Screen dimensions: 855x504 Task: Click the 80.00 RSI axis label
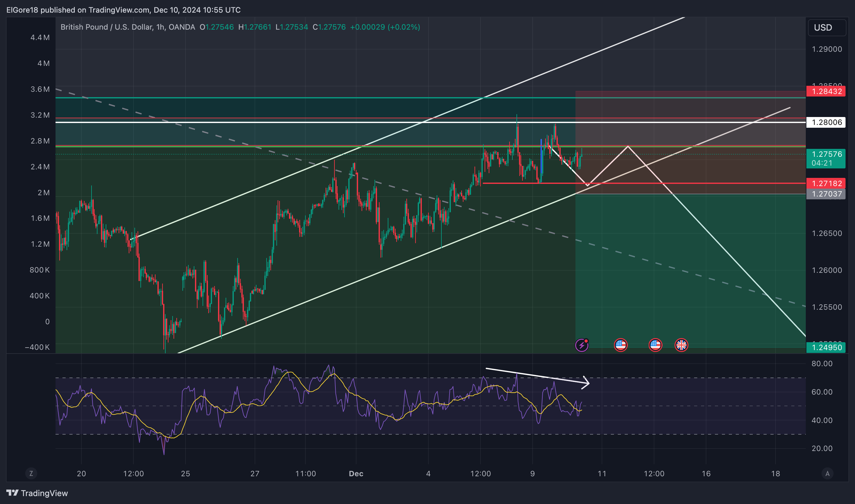click(822, 364)
